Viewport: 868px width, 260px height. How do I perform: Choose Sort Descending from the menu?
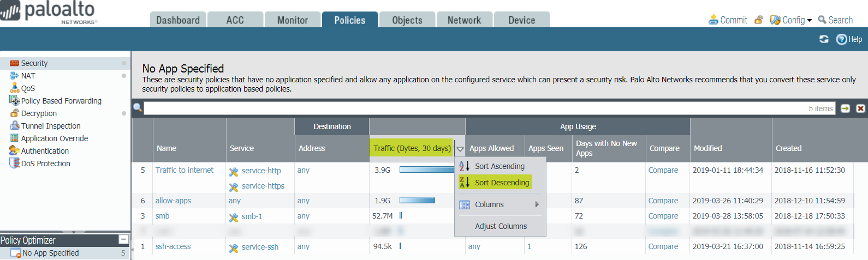point(501,183)
